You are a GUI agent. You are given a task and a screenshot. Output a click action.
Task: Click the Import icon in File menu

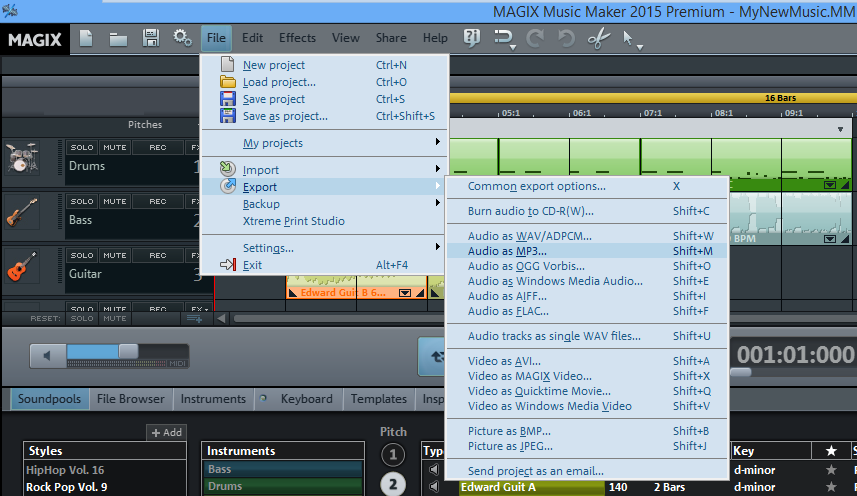(227, 169)
